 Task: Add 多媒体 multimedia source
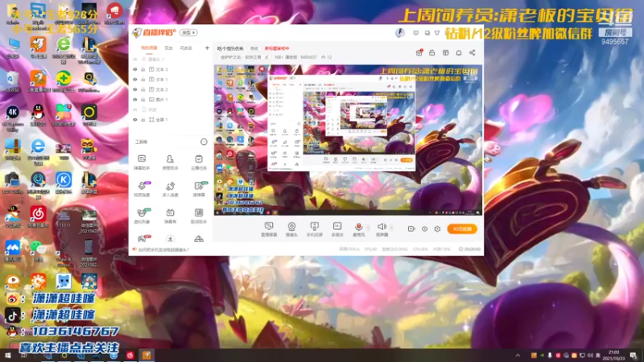(x=337, y=229)
